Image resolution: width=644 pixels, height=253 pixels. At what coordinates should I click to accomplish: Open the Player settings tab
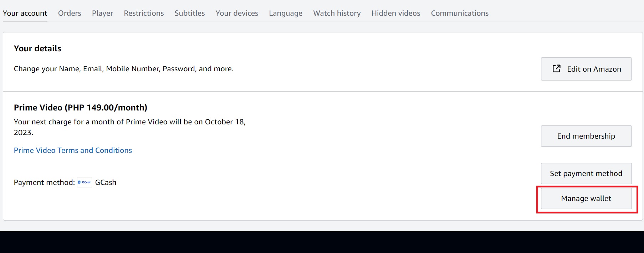point(102,13)
